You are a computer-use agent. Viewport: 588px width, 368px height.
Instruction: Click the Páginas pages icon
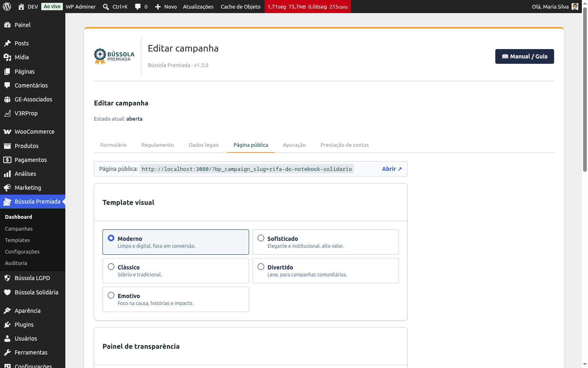[x=7, y=72]
